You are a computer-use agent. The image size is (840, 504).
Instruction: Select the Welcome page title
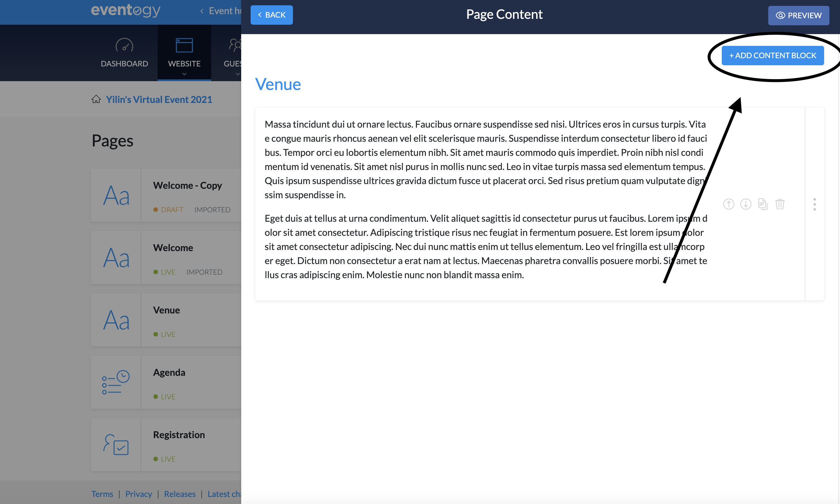(x=173, y=248)
